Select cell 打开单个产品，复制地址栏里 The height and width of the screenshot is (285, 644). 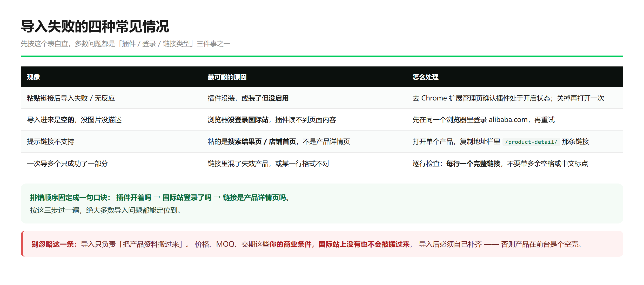[515, 141]
